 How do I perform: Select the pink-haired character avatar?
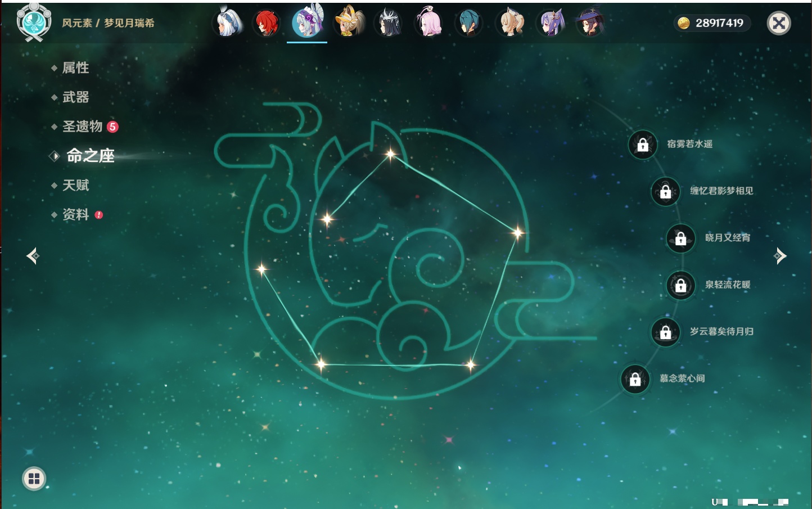(428, 23)
